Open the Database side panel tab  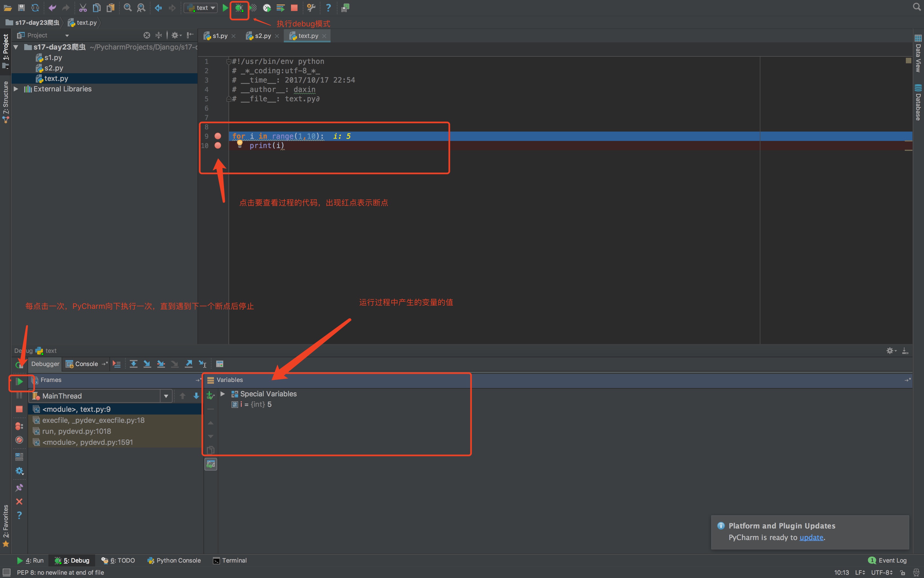(918, 102)
